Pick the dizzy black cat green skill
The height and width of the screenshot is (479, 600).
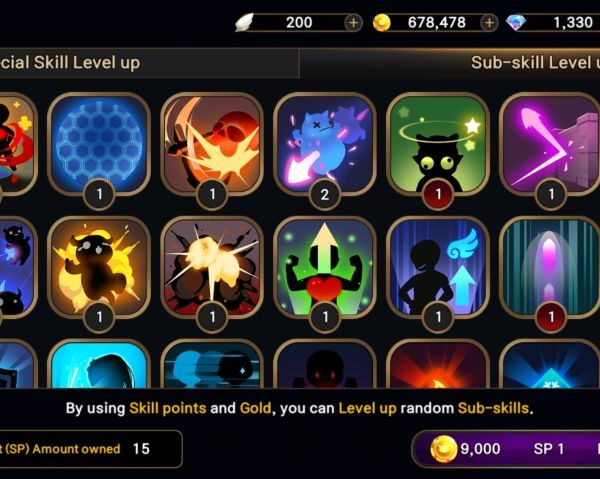pos(438,145)
